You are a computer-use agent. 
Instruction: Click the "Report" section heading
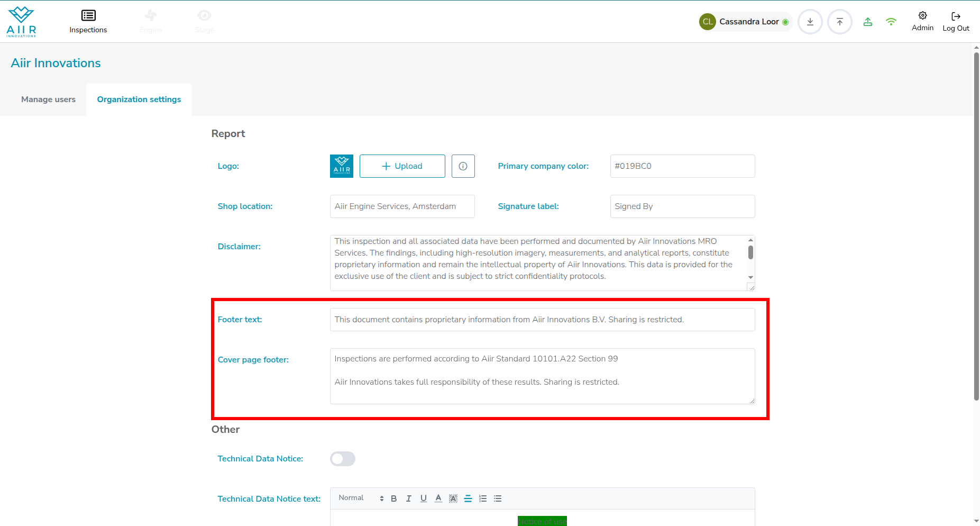pos(228,133)
